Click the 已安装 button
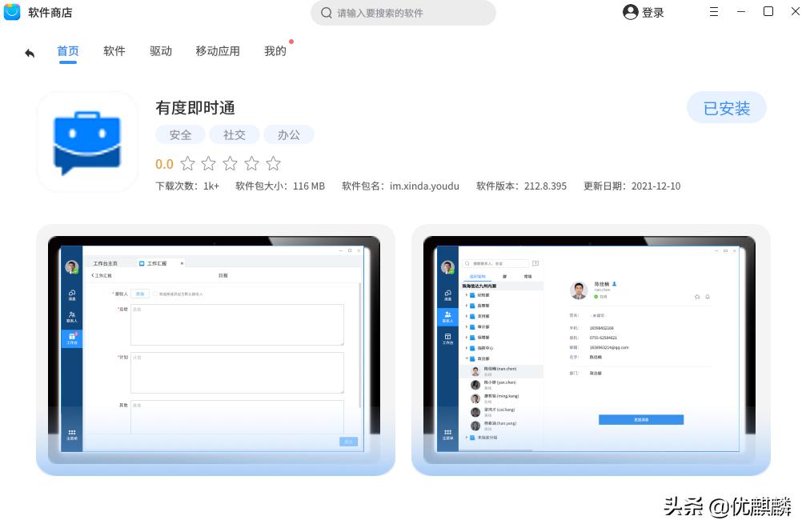Image resolution: width=806 pixels, height=532 pixels. 725,107
